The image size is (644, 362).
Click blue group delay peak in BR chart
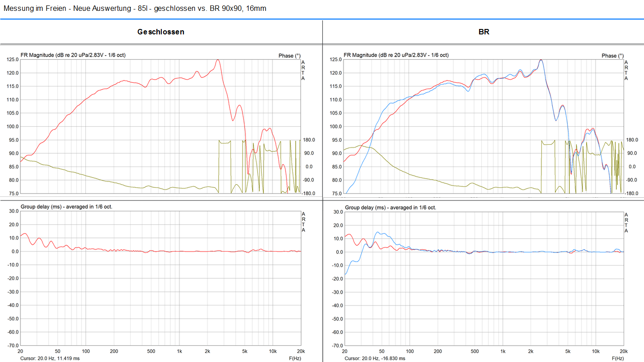tap(378, 232)
